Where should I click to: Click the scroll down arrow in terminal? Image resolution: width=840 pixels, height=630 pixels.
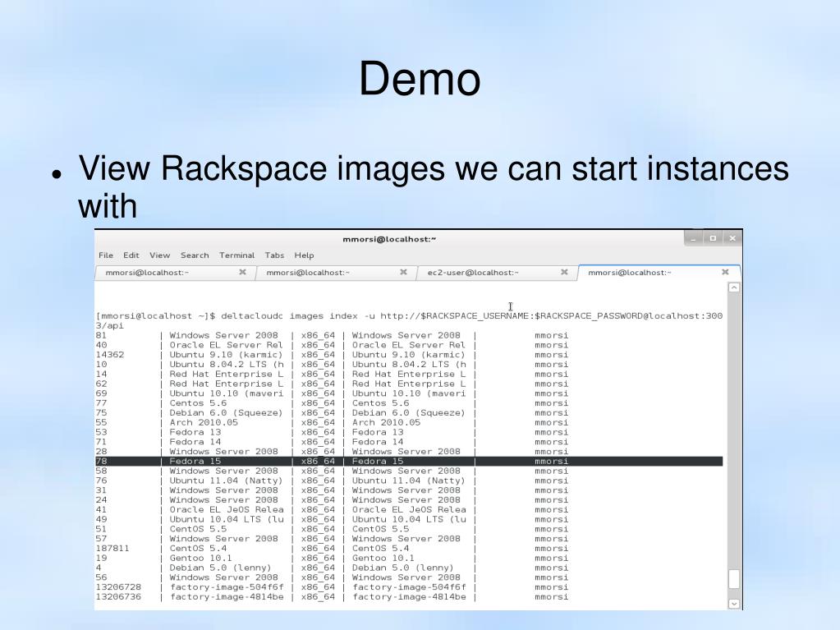point(734,604)
